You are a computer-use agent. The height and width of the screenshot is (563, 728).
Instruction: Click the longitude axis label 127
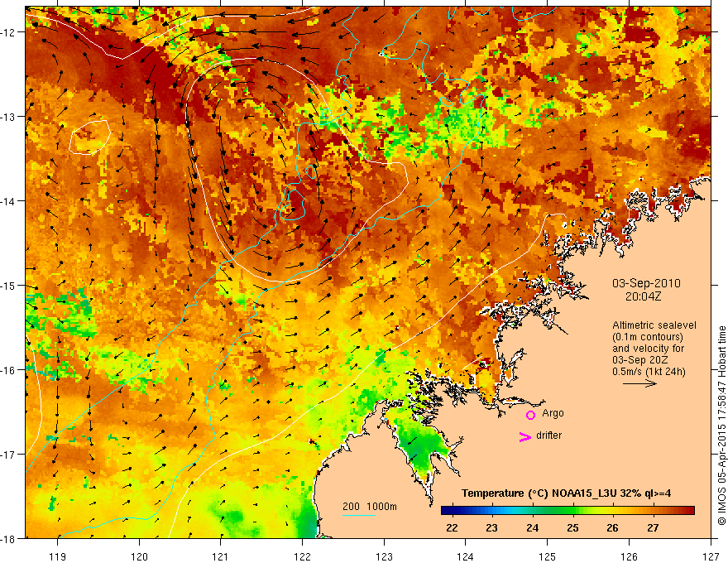pyautogui.click(x=711, y=556)
